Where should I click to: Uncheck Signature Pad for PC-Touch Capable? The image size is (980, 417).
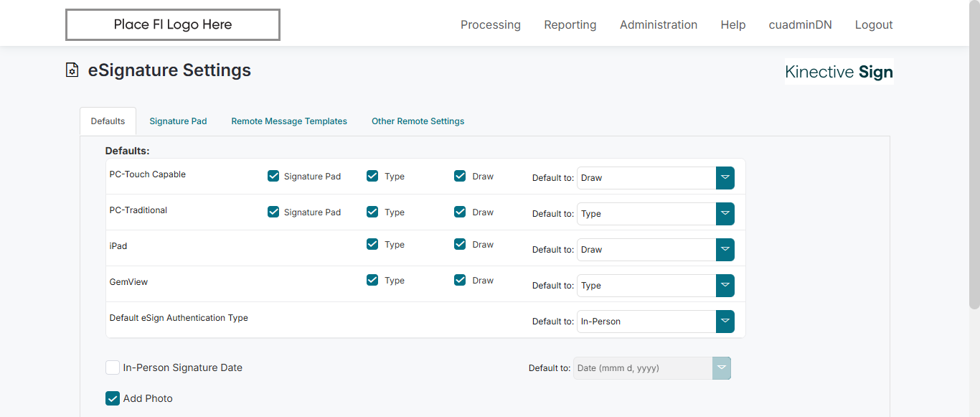click(273, 176)
